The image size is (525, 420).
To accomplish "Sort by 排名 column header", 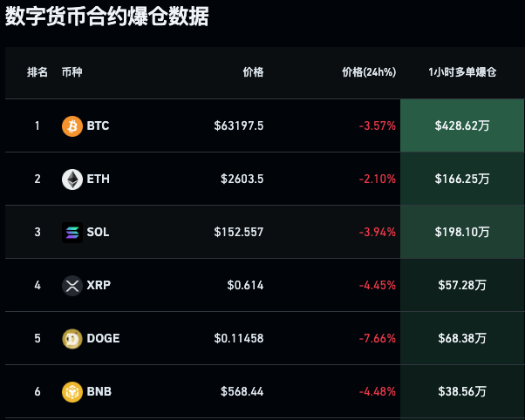I will pos(37,72).
